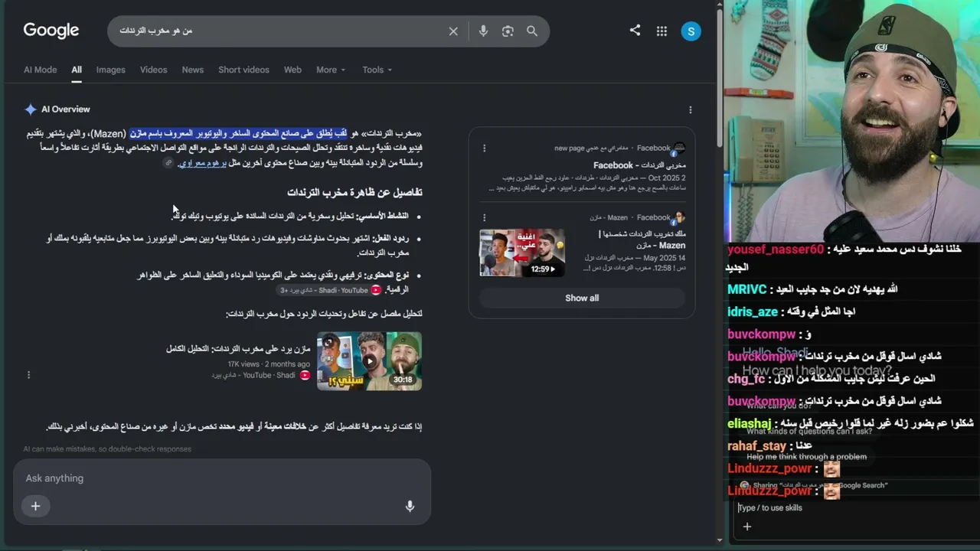Click the chat username rahaf_stay
The image size is (980, 551).
pos(757,445)
